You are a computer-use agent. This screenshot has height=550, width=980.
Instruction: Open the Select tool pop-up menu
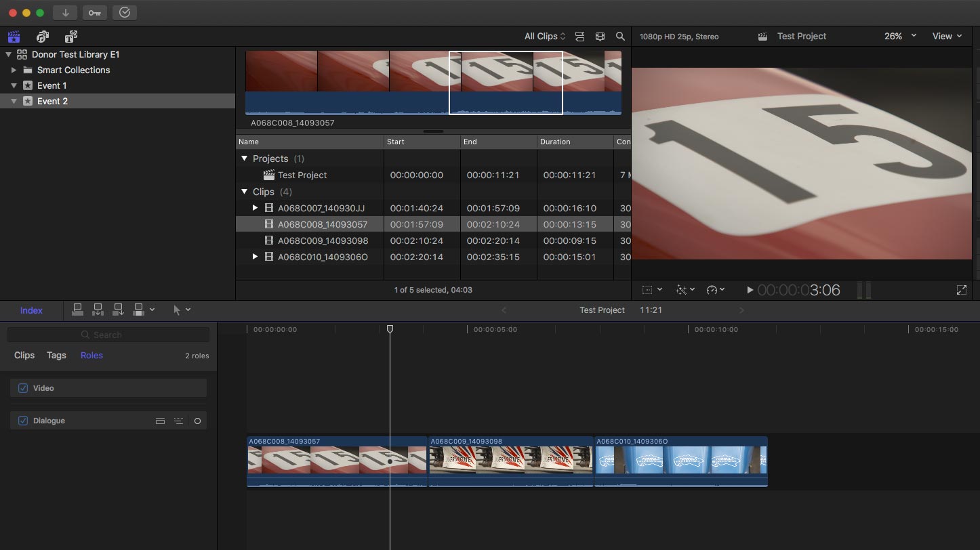tap(182, 310)
